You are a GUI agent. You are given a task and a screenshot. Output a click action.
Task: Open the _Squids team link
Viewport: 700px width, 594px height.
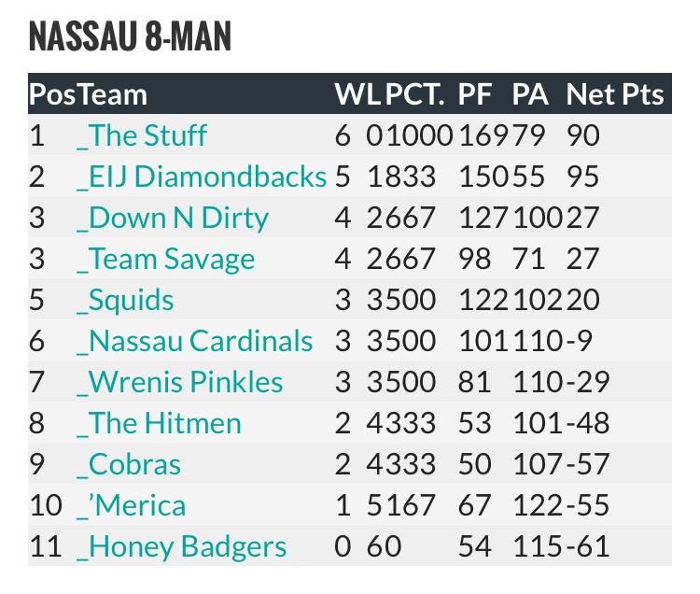[x=125, y=300]
